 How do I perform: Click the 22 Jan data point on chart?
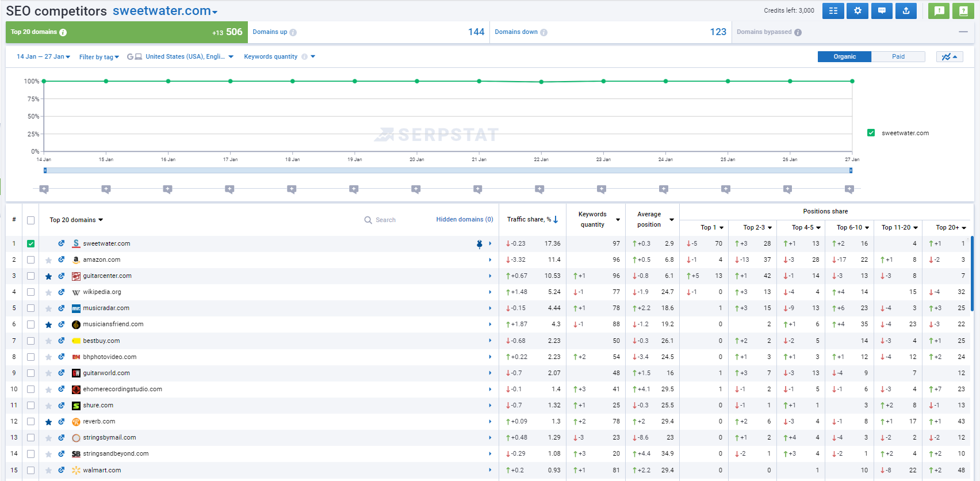click(x=541, y=82)
